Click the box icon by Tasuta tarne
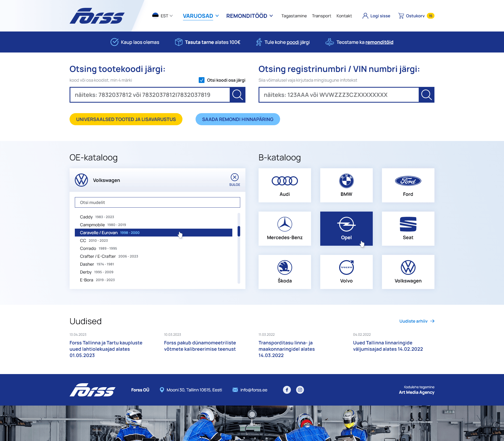504x441 pixels. tap(178, 42)
